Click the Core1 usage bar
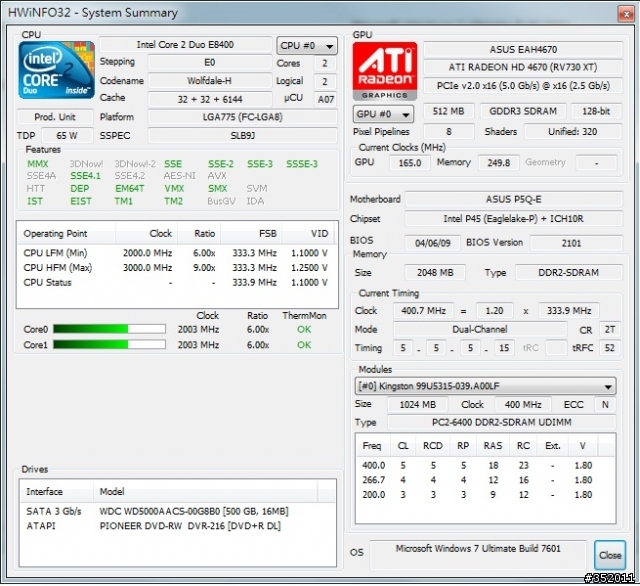 coord(109,345)
